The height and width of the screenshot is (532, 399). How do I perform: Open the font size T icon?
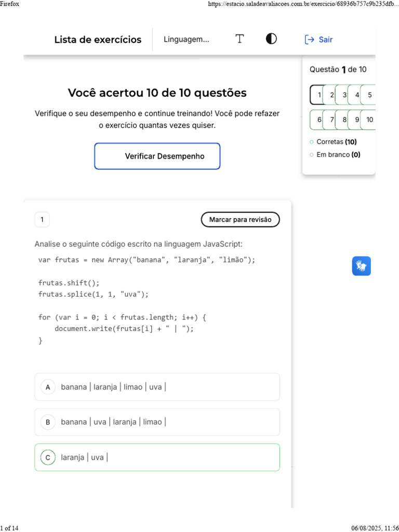[240, 39]
